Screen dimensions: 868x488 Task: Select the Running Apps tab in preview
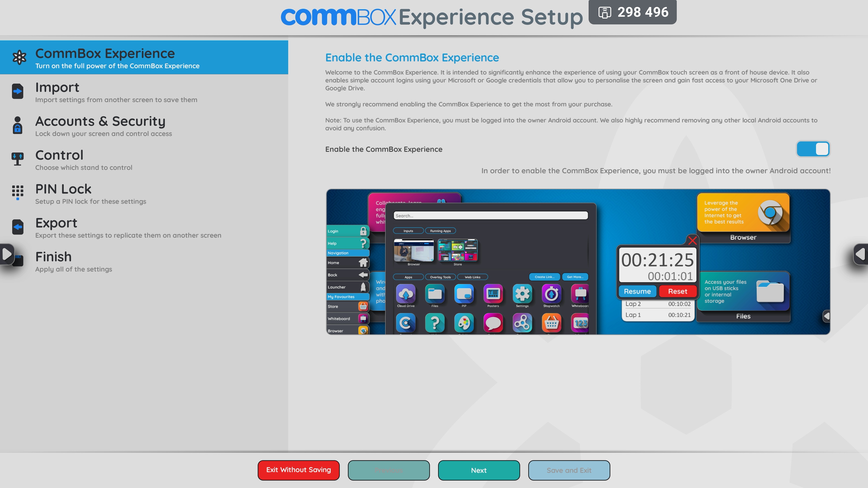pos(440,231)
